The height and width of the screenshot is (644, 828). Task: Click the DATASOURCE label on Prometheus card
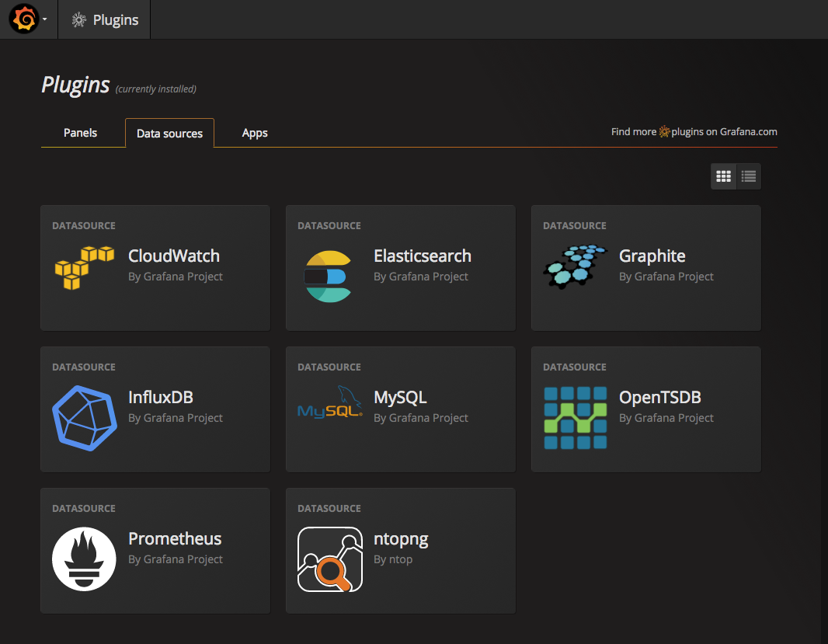(84, 508)
